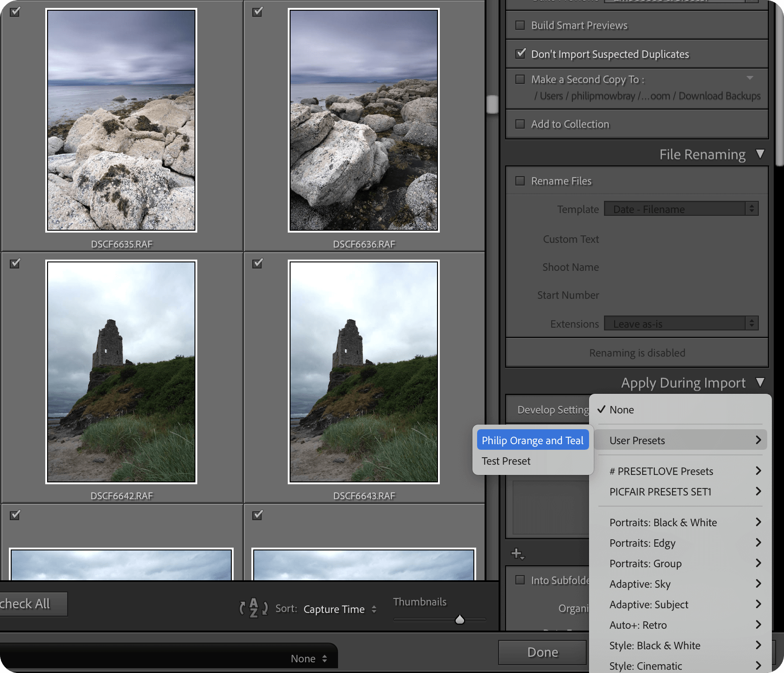Open the Template dropdown

[x=681, y=209]
